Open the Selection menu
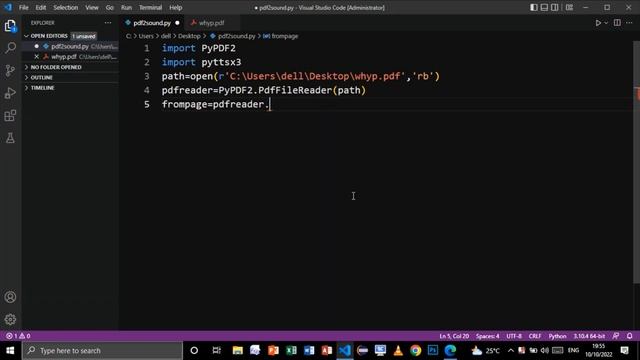640x360 pixels. coord(65,7)
